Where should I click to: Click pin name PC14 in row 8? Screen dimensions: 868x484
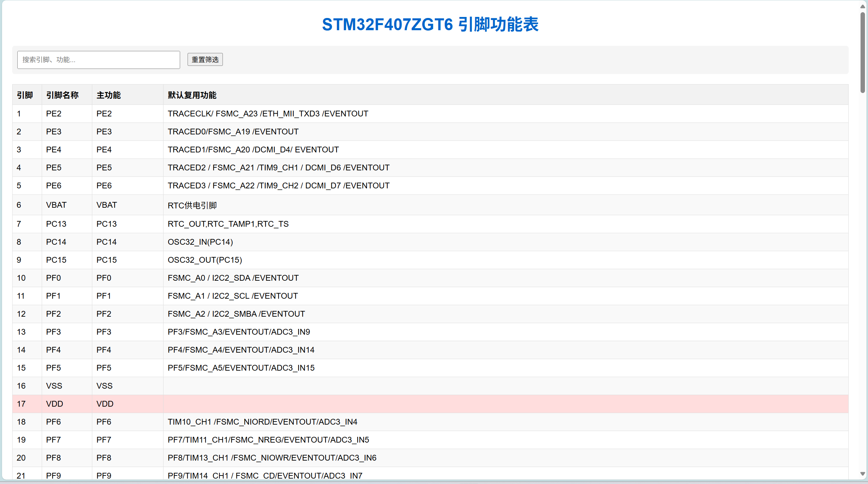[67, 242]
